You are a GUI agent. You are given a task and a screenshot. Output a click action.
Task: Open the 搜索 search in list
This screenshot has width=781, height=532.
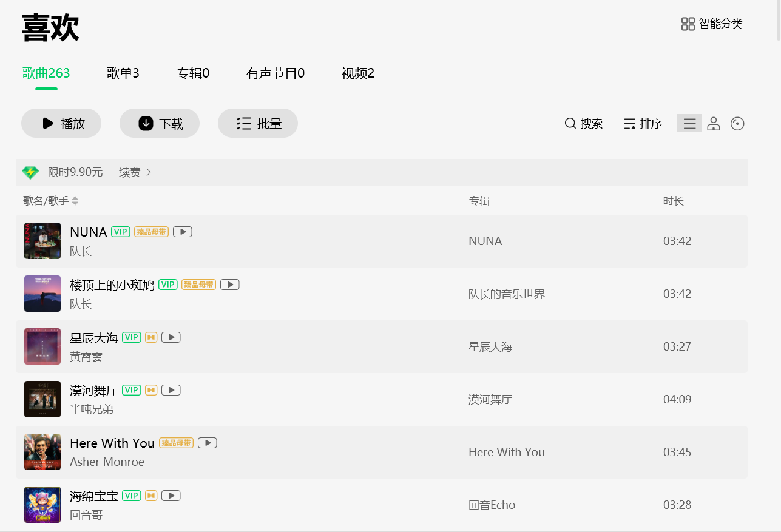click(584, 124)
